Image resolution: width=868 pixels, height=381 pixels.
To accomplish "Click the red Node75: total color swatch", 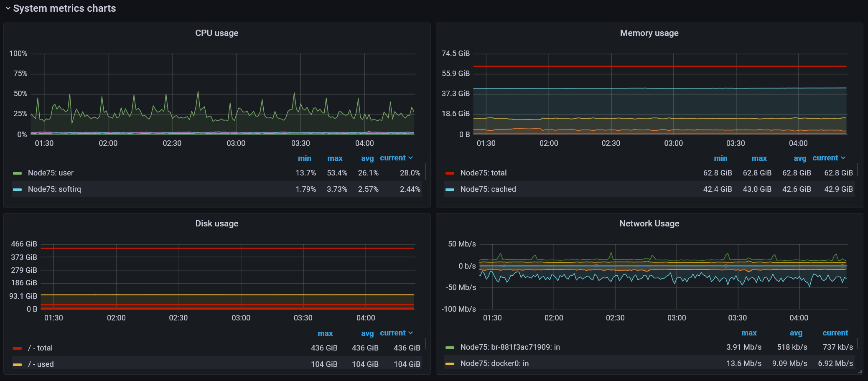I will 450,173.
